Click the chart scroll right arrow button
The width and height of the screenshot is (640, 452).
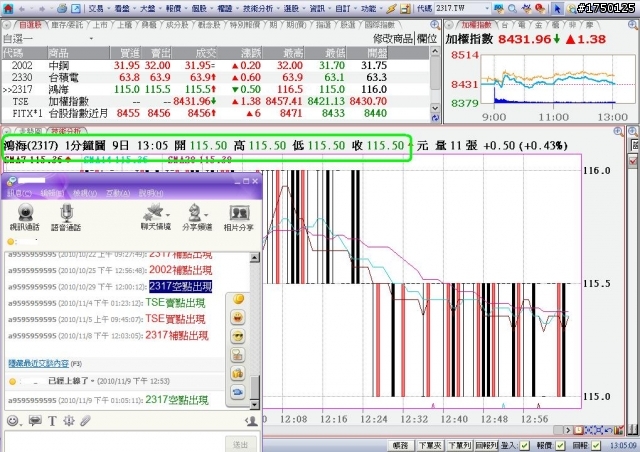(568, 430)
